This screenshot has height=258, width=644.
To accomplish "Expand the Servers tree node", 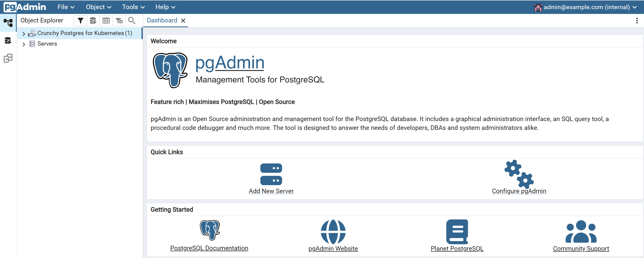I will pyautogui.click(x=24, y=44).
